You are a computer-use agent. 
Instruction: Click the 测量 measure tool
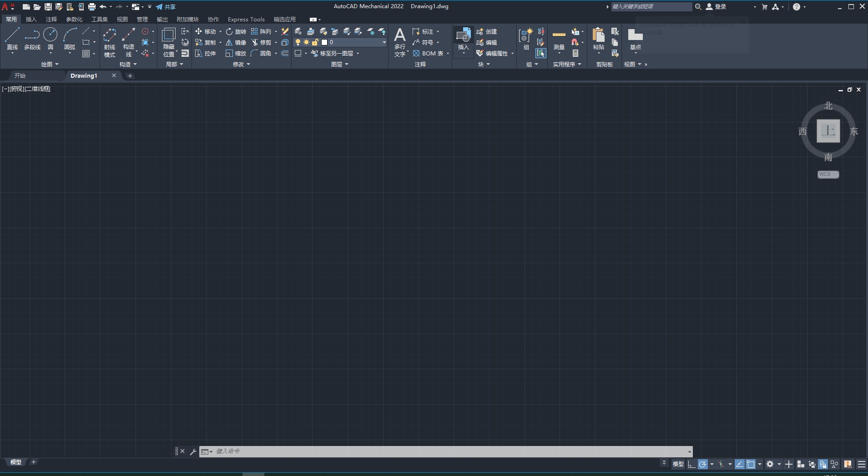[x=559, y=40]
